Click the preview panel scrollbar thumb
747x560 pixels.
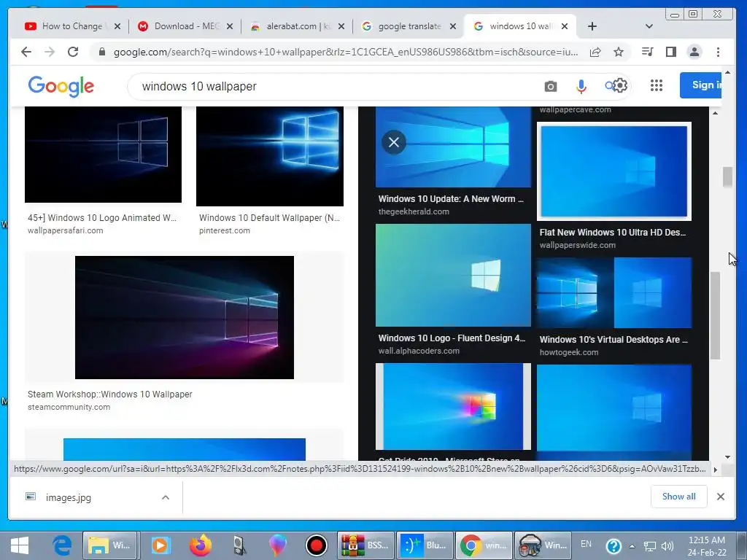(x=715, y=316)
